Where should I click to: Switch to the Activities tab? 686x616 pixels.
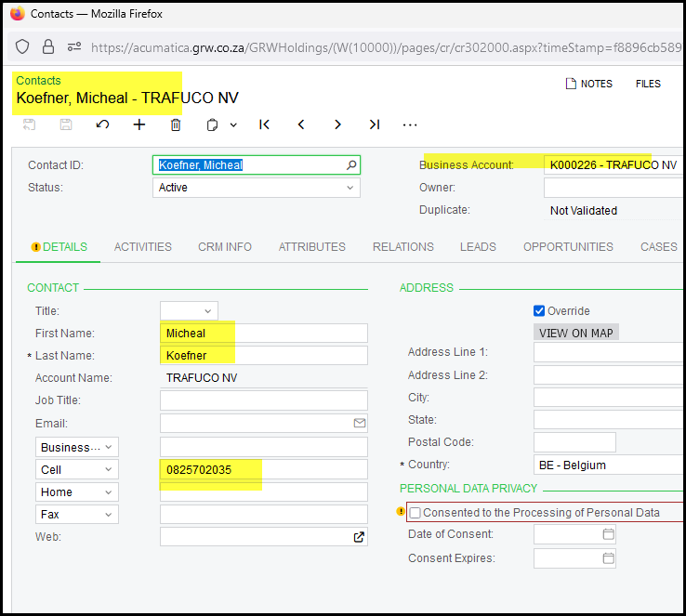[142, 247]
